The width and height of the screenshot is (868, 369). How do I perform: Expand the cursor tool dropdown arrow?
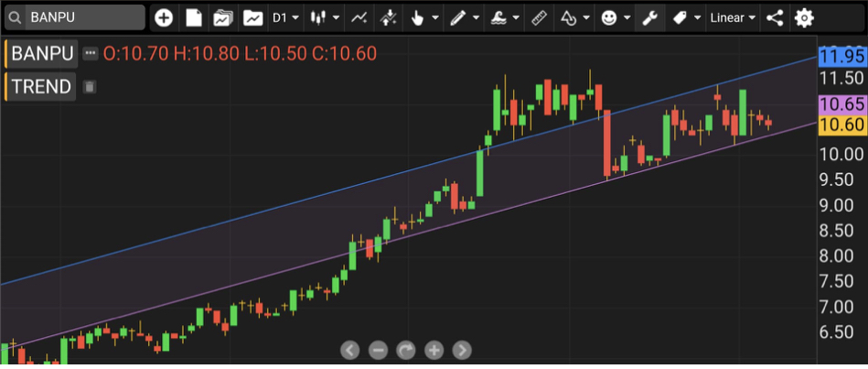click(x=435, y=17)
